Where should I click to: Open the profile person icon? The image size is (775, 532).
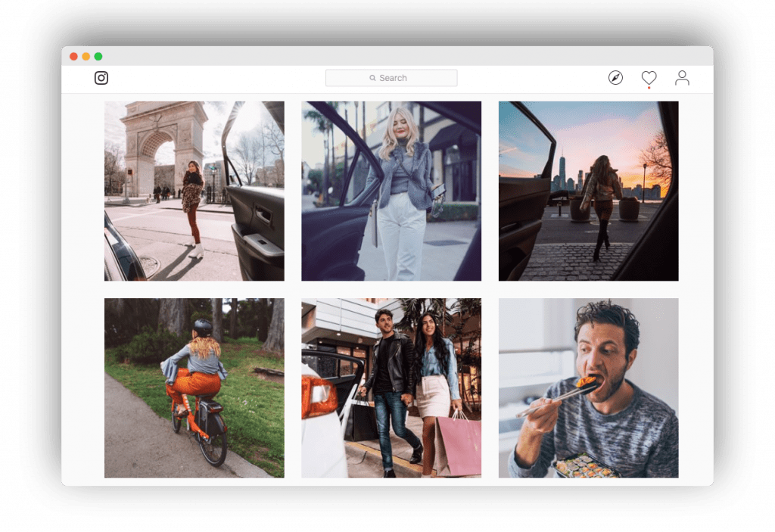point(682,78)
